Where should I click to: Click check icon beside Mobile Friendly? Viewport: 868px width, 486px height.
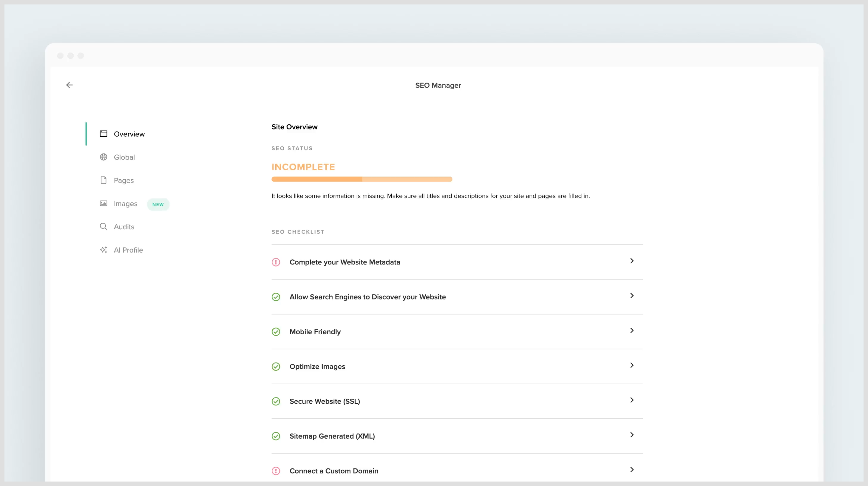point(276,332)
